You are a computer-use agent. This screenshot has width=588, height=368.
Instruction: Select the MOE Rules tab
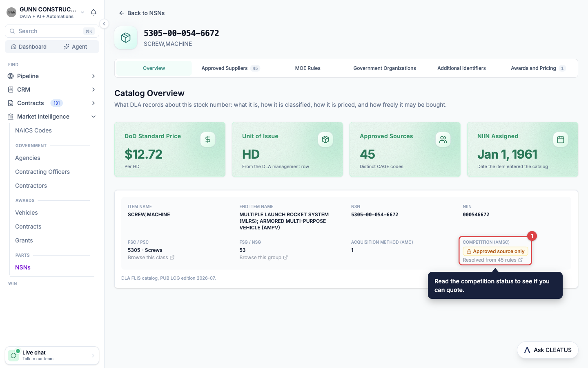tap(307, 68)
